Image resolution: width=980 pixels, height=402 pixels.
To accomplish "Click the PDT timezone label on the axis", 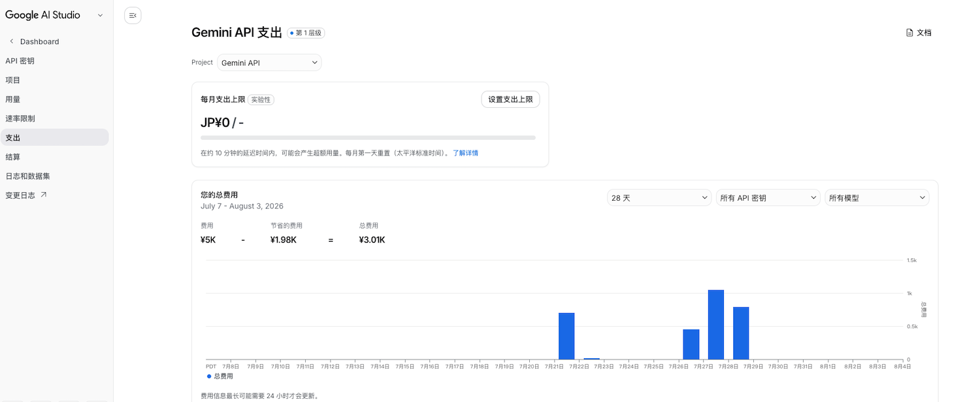I will (x=211, y=367).
